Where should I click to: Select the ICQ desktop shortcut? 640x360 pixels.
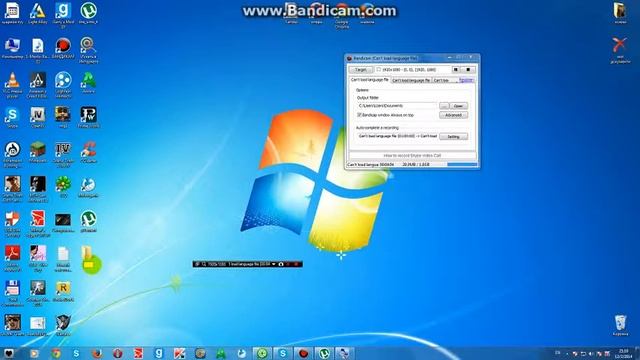pos(63,187)
